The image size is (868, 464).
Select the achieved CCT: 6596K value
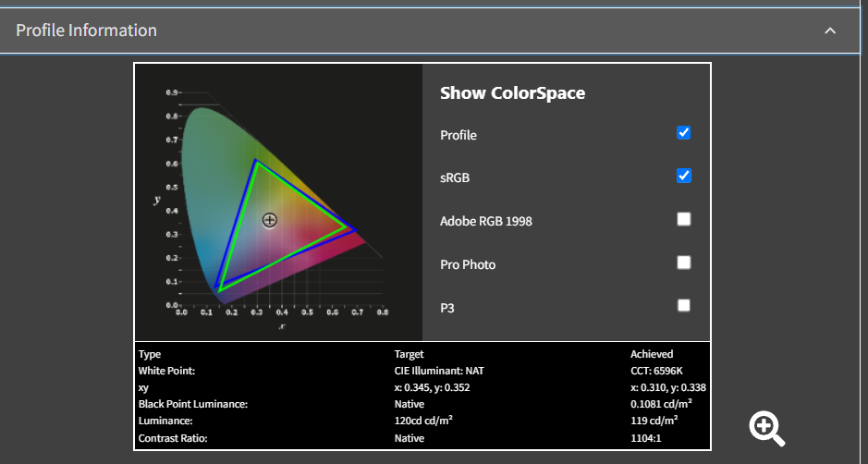(x=661, y=371)
